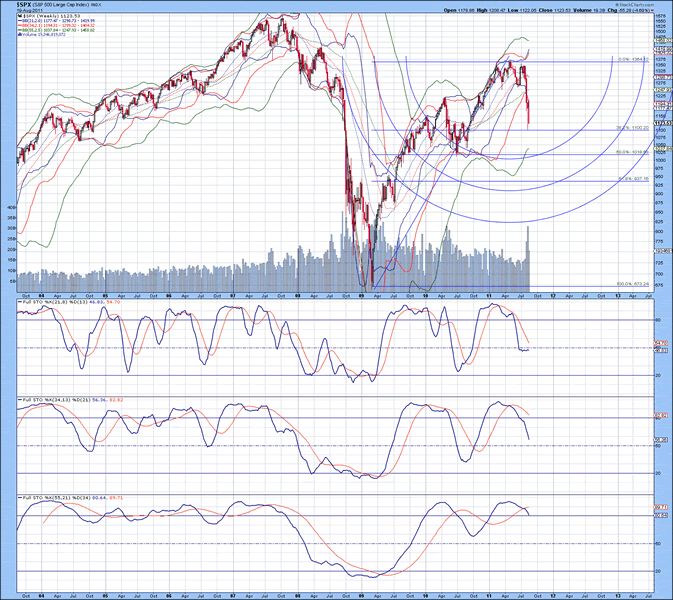Click the 08 year label under the price chart
Image resolution: width=673 pixels, height=600 pixels.
297,296
